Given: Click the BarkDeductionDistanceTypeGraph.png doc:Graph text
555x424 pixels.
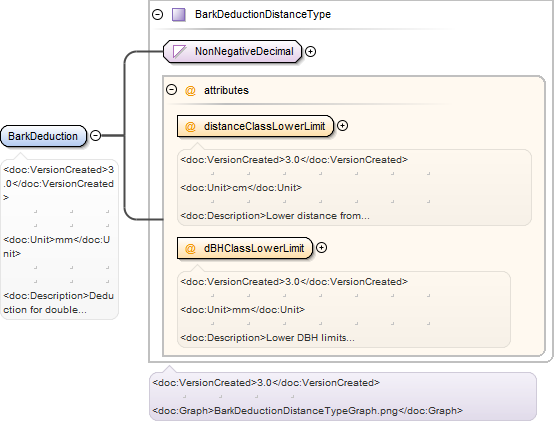Looking at the screenshot, I should point(308,411).
